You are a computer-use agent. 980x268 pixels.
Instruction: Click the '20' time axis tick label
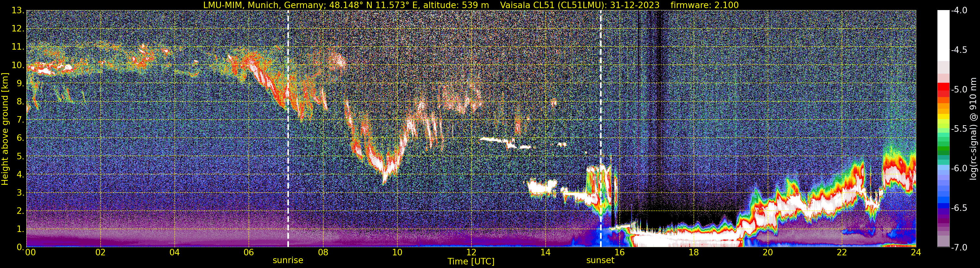(768, 253)
